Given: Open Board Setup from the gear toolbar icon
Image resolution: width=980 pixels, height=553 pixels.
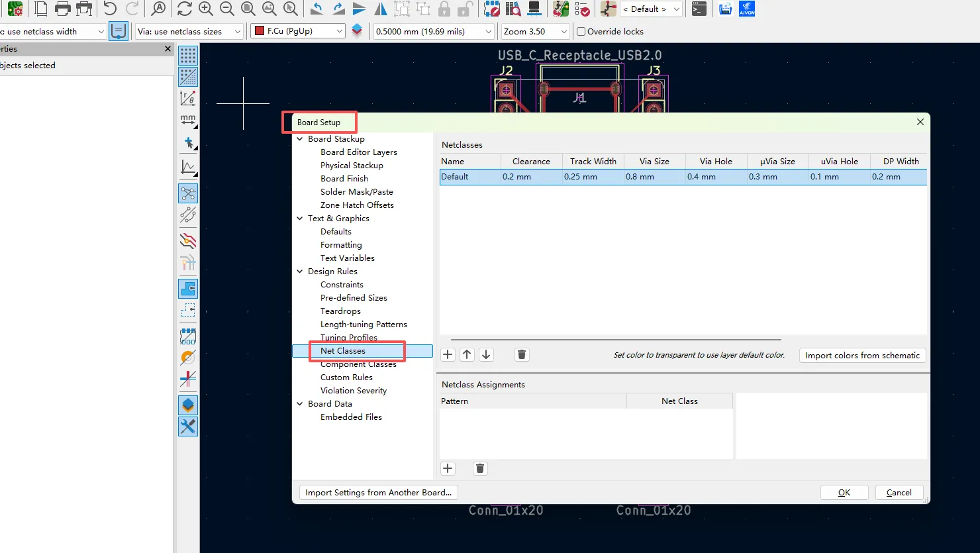Looking at the screenshot, I should pyautogui.click(x=15, y=9).
